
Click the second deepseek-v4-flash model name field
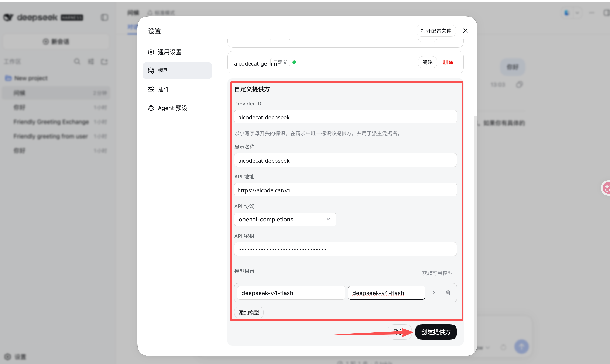pos(386,293)
